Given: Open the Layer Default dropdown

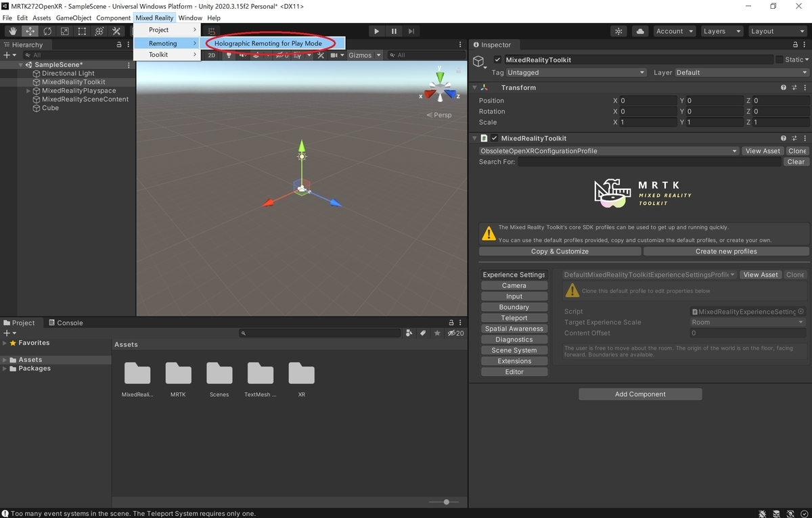Looking at the screenshot, I should [742, 72].
